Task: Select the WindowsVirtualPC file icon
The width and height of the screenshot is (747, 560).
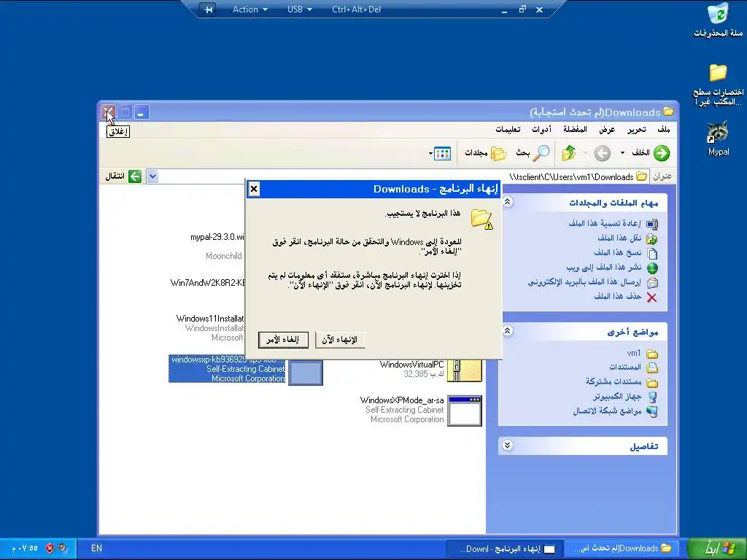Action: [465, 371]
